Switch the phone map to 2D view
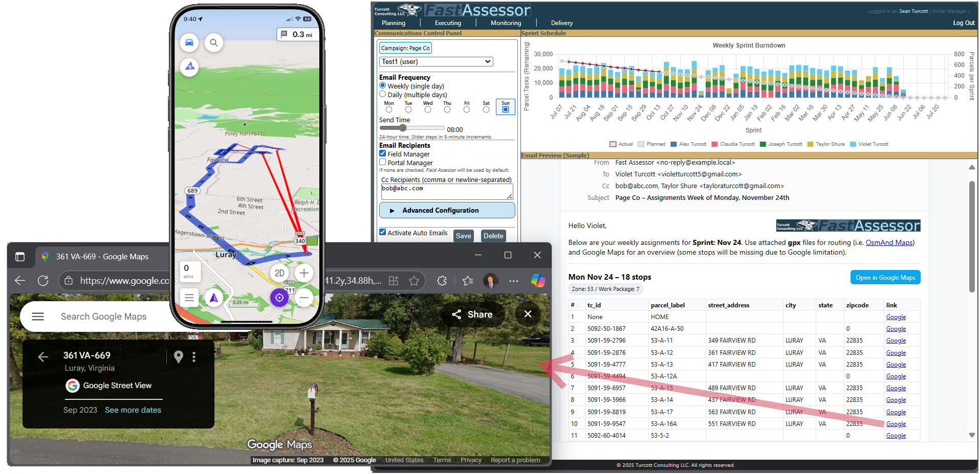 point(279,273)
